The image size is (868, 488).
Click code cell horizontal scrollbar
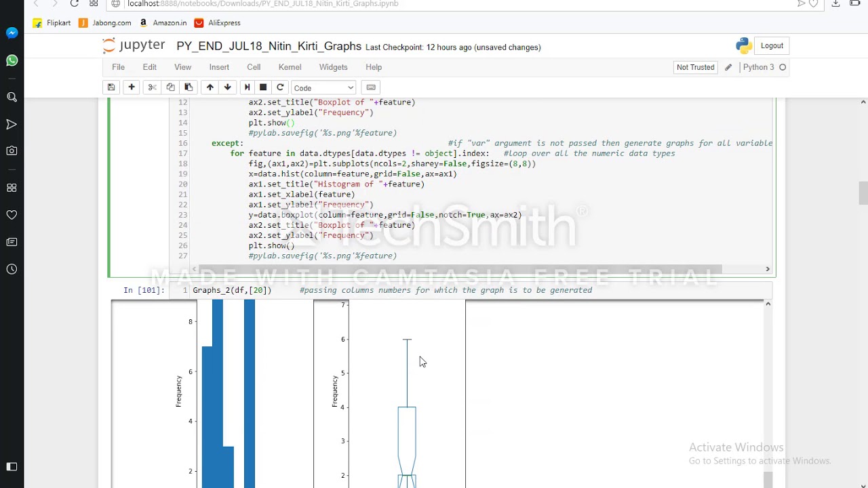coord(460,269)
